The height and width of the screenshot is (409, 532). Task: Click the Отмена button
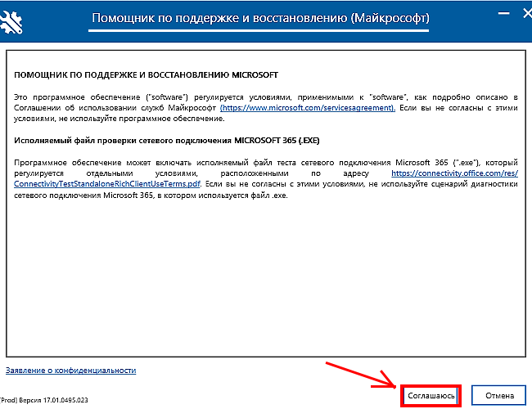(498, 395)
